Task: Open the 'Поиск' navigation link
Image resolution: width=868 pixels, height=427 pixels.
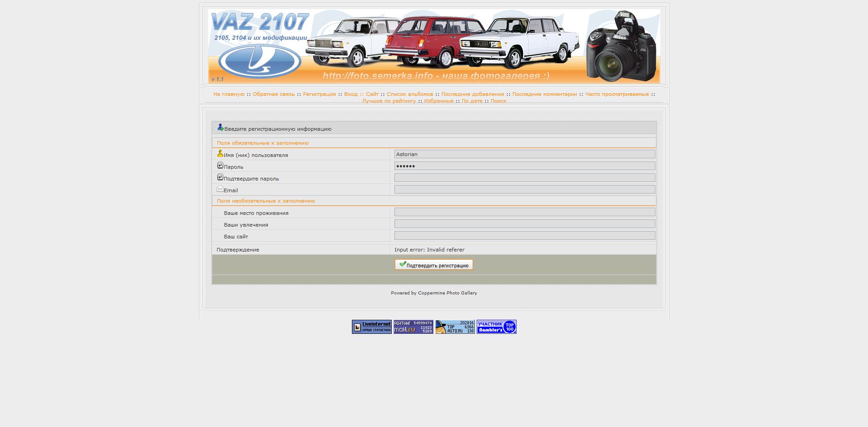Action: 498,101
